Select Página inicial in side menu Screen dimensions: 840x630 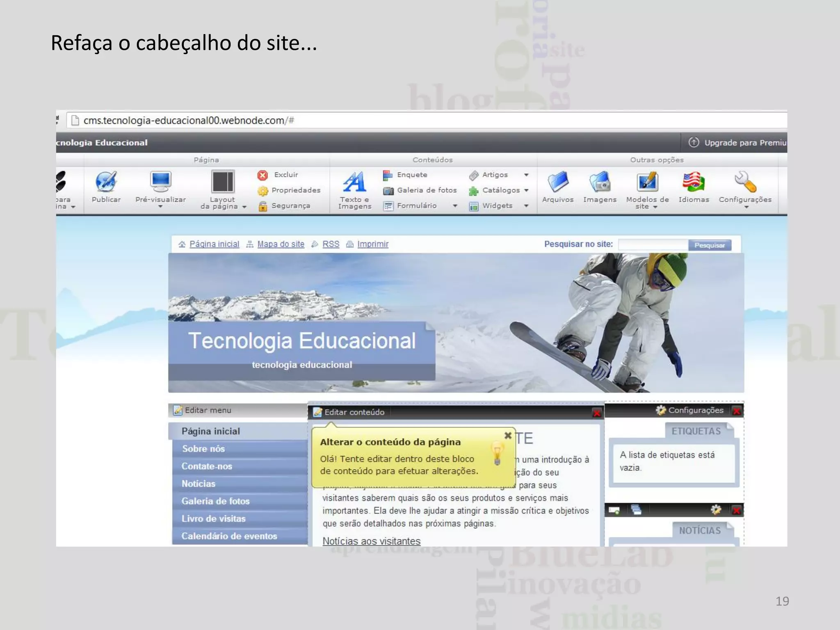tap(238, 431)
